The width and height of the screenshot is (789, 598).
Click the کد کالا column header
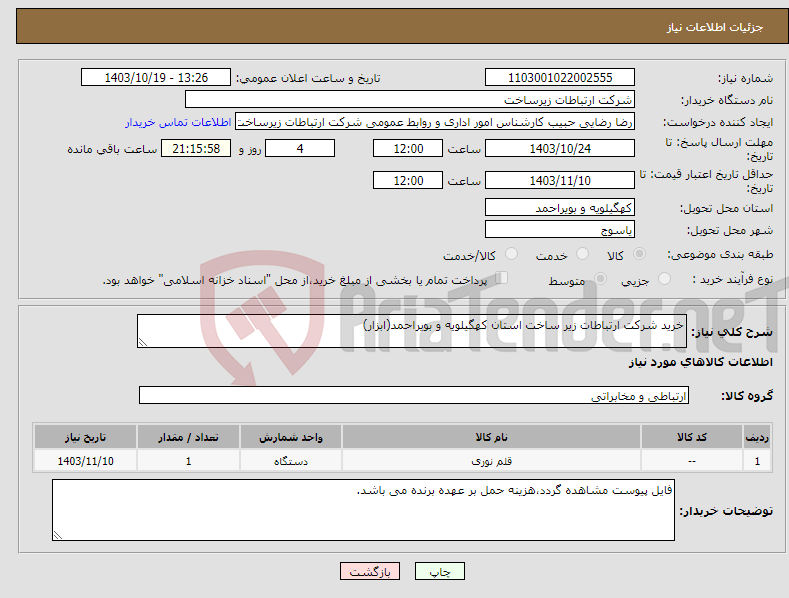click(x=692, y=437)
